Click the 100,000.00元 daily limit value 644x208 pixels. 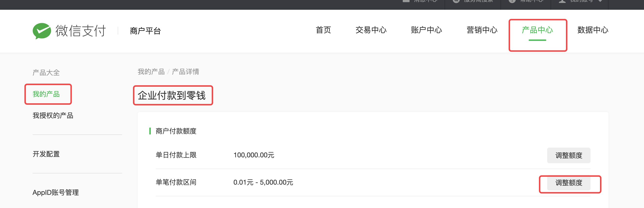click(254, 155)
